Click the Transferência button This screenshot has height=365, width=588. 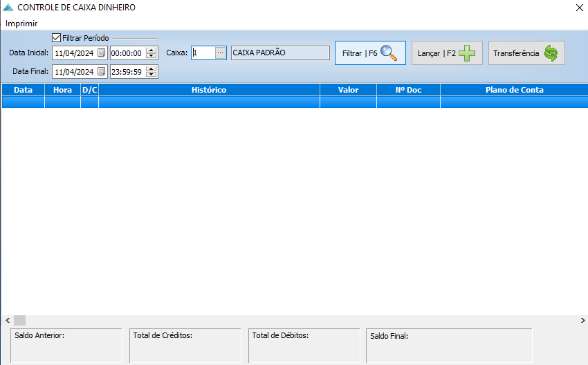526,53
